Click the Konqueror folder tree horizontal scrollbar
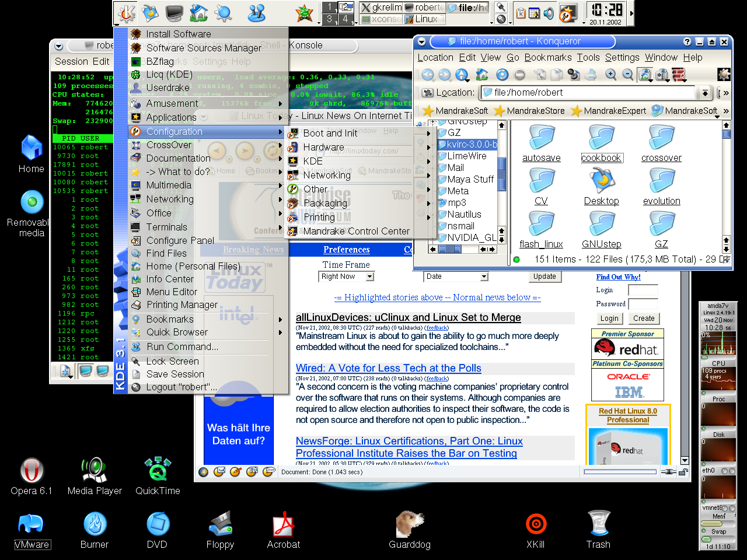 click(462, 249)
